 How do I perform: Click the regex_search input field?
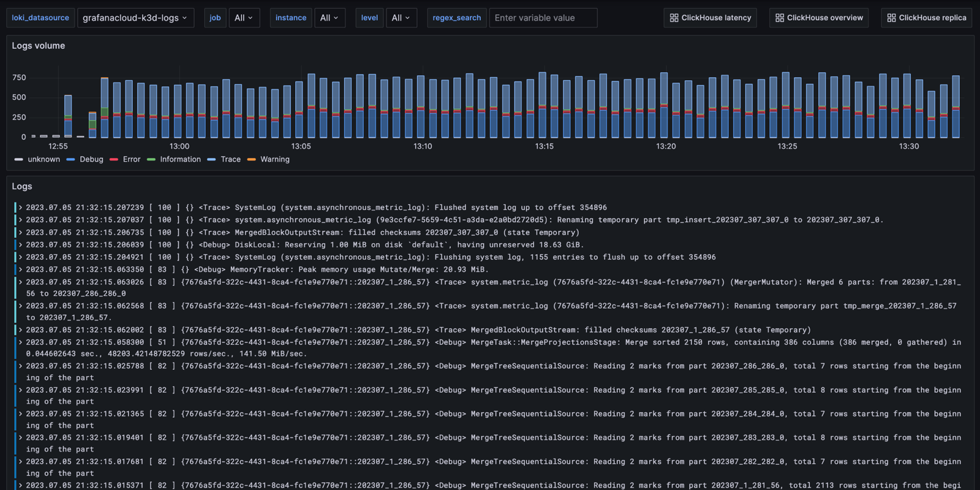(x=543, y=18)
